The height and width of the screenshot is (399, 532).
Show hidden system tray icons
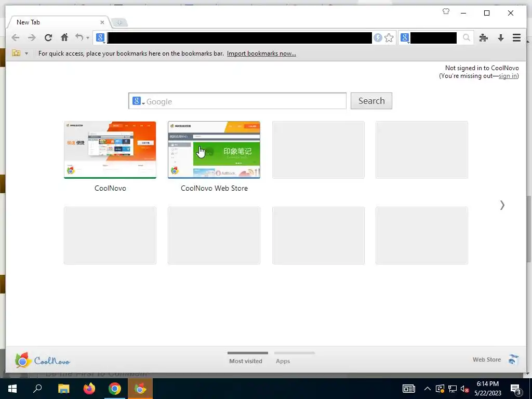click(x=427, y=389)
